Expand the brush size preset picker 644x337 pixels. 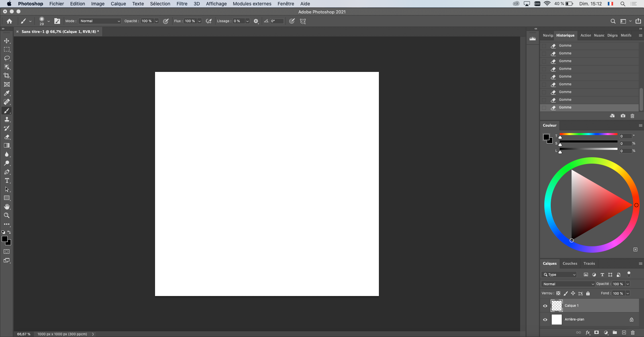click(49, 21)
